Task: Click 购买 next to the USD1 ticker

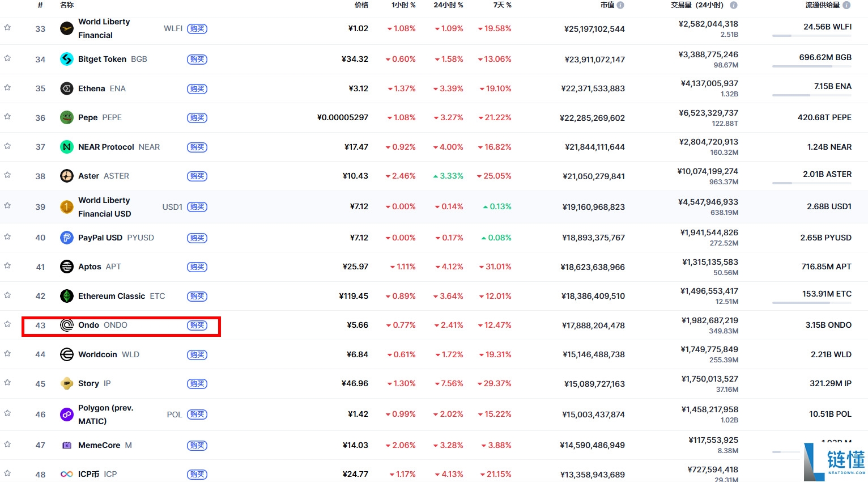Action: [x=197, y=207]
